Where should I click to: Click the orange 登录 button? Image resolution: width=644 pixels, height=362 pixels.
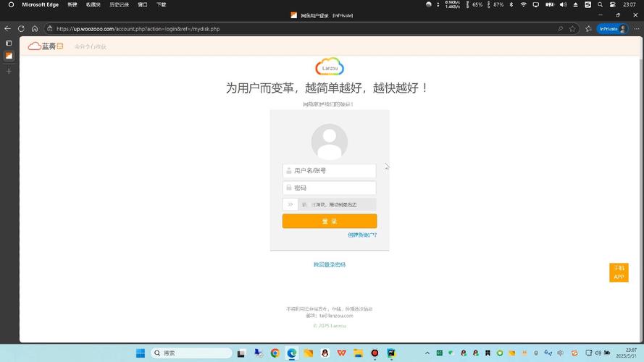pyautogui.click(x=330, y=222)
